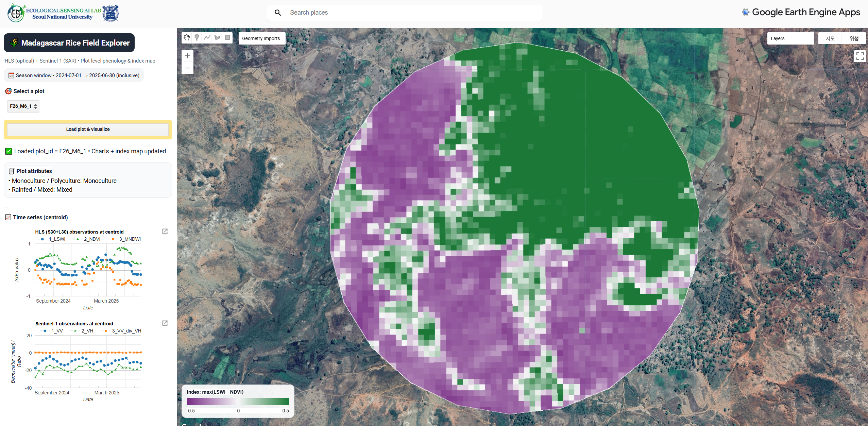The height and width of the screenshot is (426, 868).
Task: Zoom out on the map
Action: tap(187, 68)
